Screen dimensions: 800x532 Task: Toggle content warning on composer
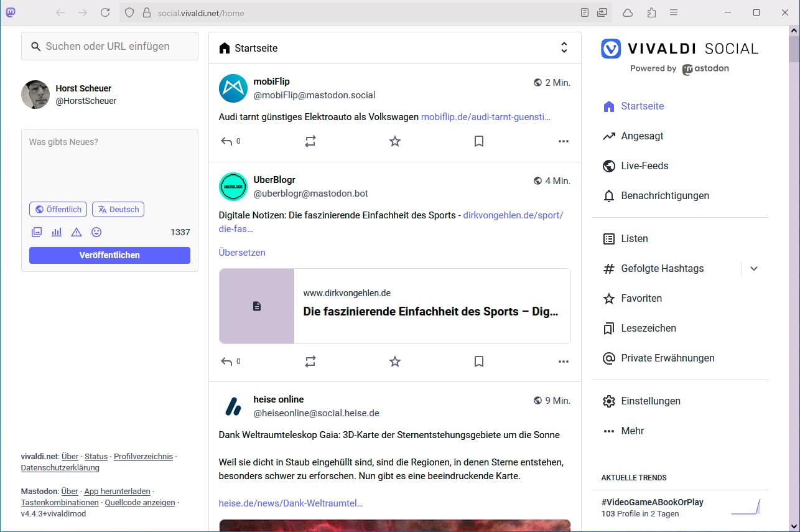tap(77, 232)
